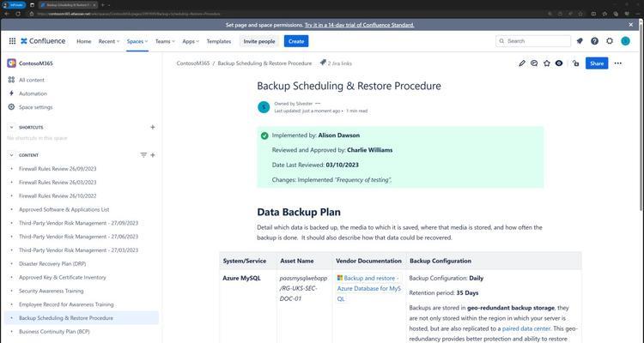Click the Confluence logo
The image size is (644, 343).
tap(43, 41)
